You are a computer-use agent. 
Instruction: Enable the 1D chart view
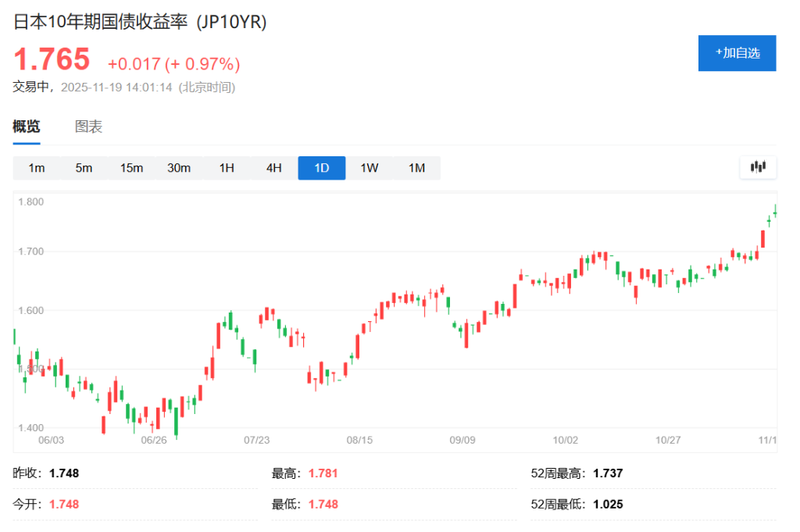click(321, 167)
